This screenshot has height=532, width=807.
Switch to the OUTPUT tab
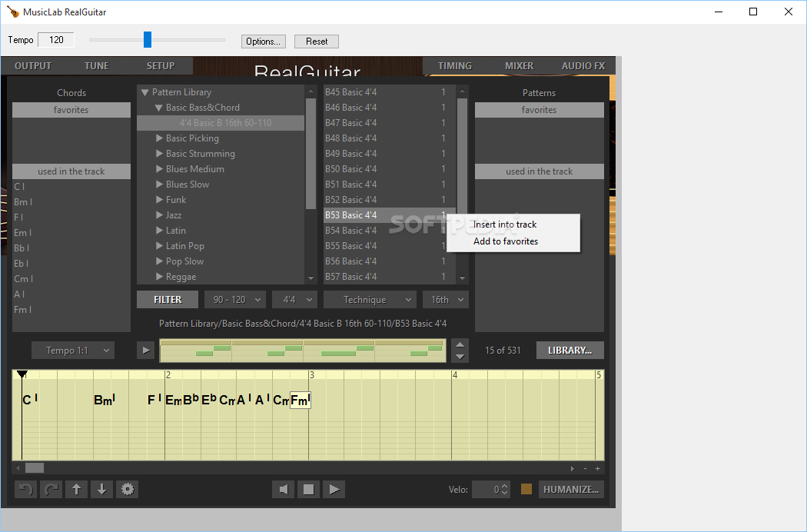tap(33, 66)
